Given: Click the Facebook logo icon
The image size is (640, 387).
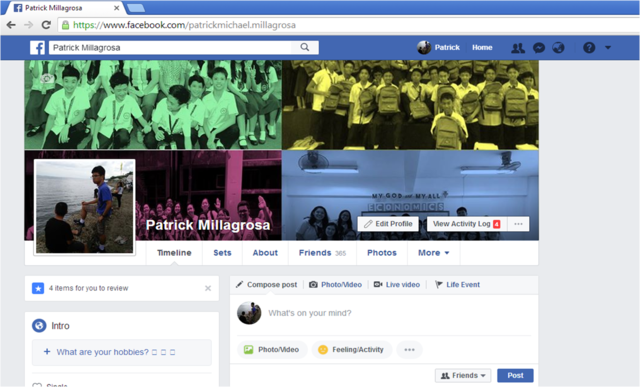Looking at the screenshot, I should click(37, 47).
